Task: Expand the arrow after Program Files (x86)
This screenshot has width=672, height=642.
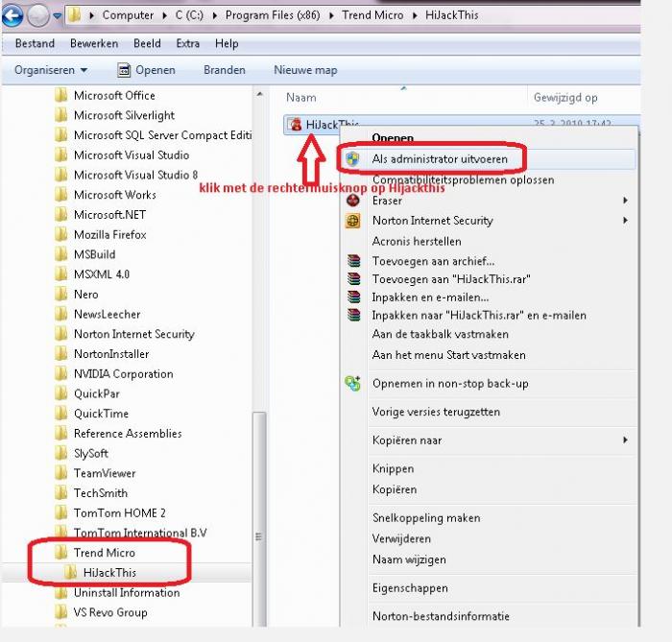Action: [x=331, y=16]
